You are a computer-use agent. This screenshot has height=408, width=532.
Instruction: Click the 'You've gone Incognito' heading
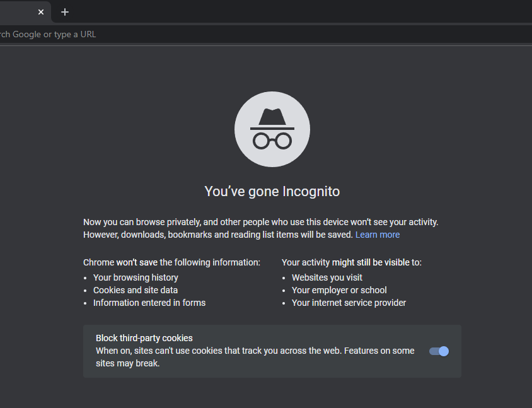(272, 191)
